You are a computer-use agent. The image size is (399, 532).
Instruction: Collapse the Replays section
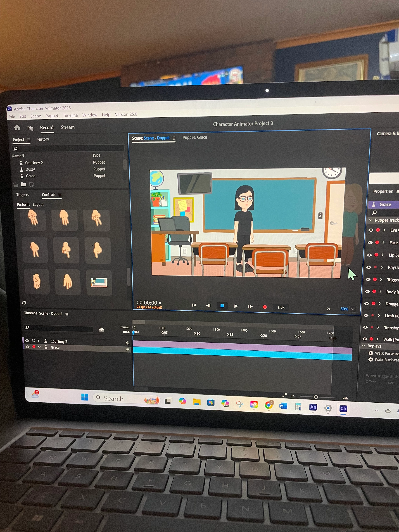(364, 346)
